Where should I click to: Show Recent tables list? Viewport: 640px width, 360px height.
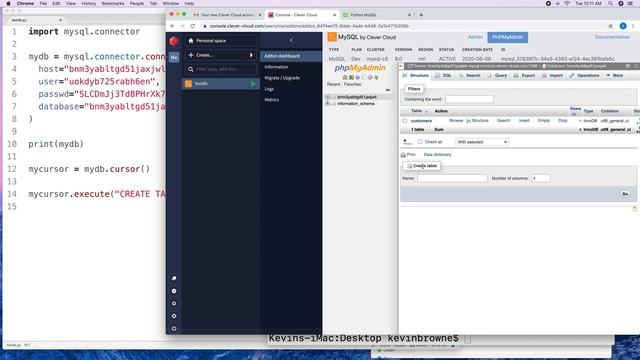point(333,84)
